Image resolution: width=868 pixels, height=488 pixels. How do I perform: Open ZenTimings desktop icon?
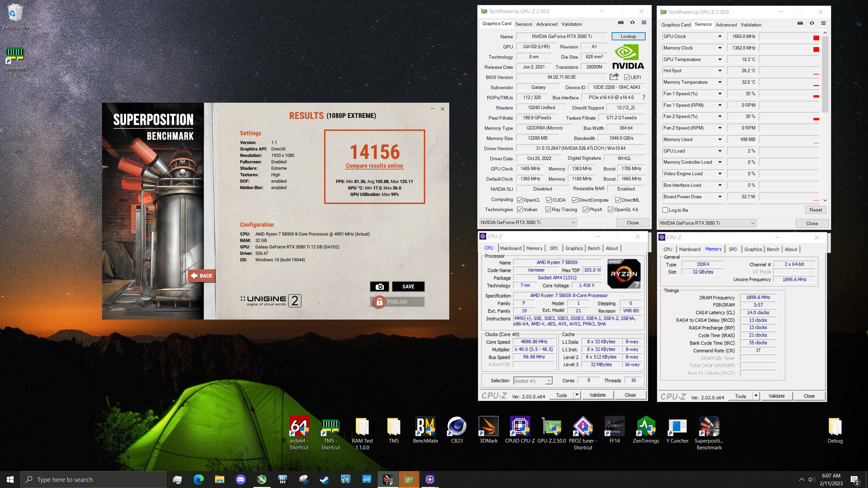tap(646, 430)
